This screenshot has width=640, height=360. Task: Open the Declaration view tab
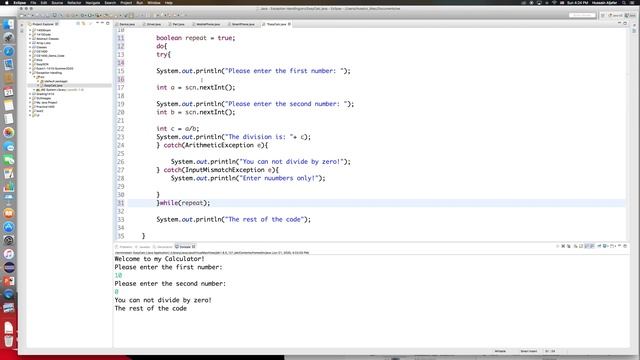pos(163,247)
